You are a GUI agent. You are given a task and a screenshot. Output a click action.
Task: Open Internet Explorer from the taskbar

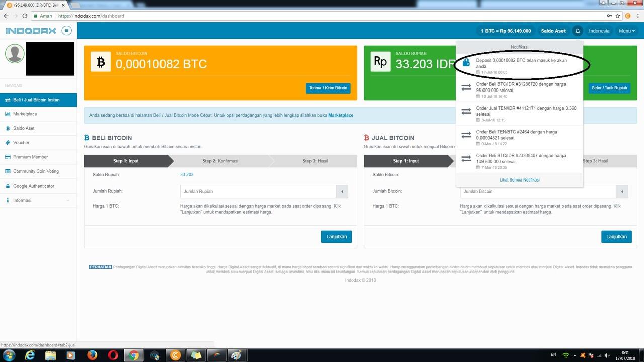point(31,355)
